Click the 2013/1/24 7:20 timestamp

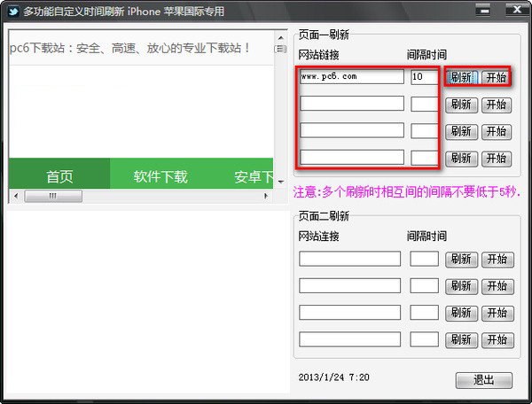click(334, 377)
